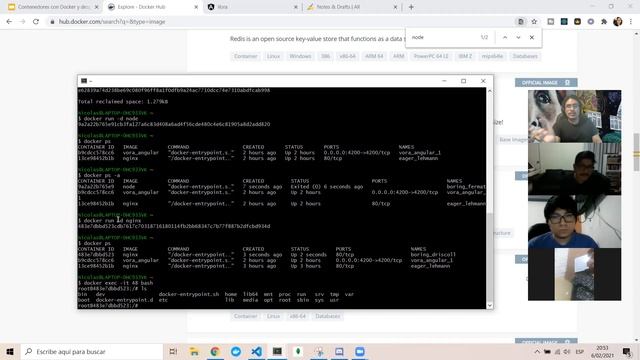This screenshot has width=640, height=360.
Task: Click the Databases tag below the terminal
Action: (327, 316)
